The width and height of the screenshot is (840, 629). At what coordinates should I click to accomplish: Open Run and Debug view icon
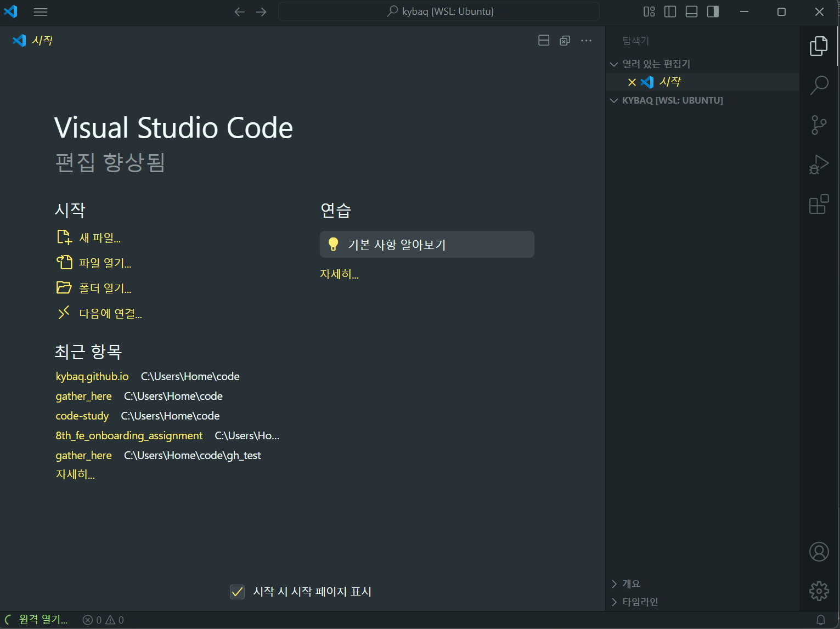point(819,165)
